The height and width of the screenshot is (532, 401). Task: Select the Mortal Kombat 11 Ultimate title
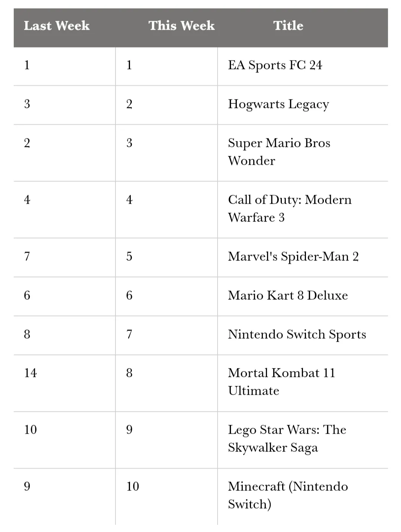point(281,382)
